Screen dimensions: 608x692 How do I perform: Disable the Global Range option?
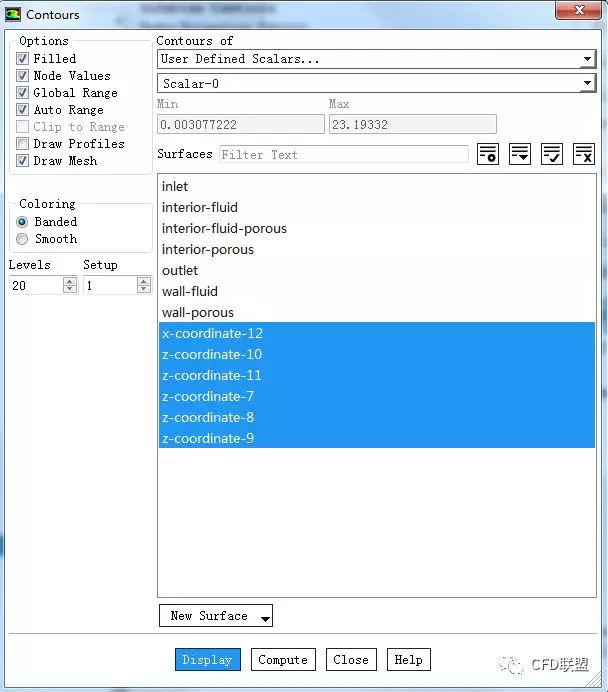click(23, 93)
